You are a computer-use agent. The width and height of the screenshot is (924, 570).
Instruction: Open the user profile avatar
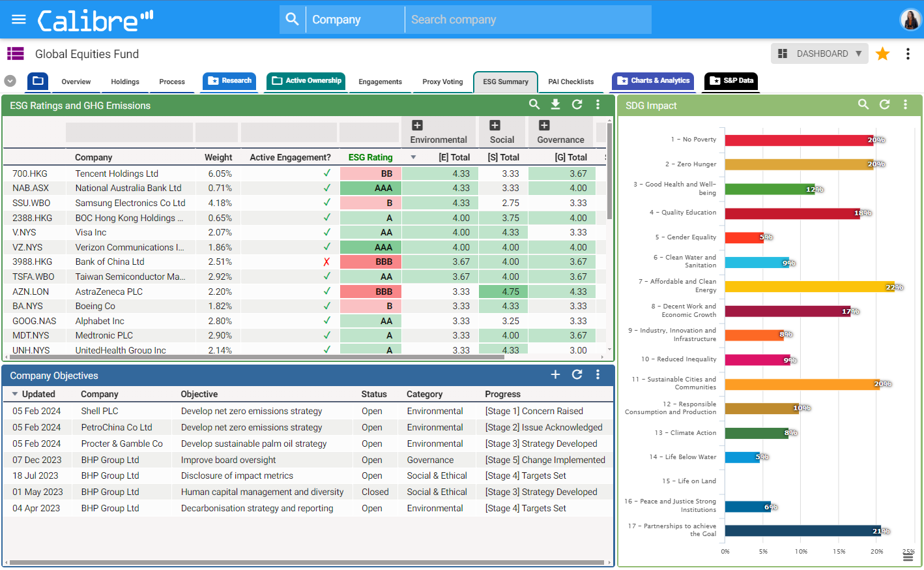point(910,20)
